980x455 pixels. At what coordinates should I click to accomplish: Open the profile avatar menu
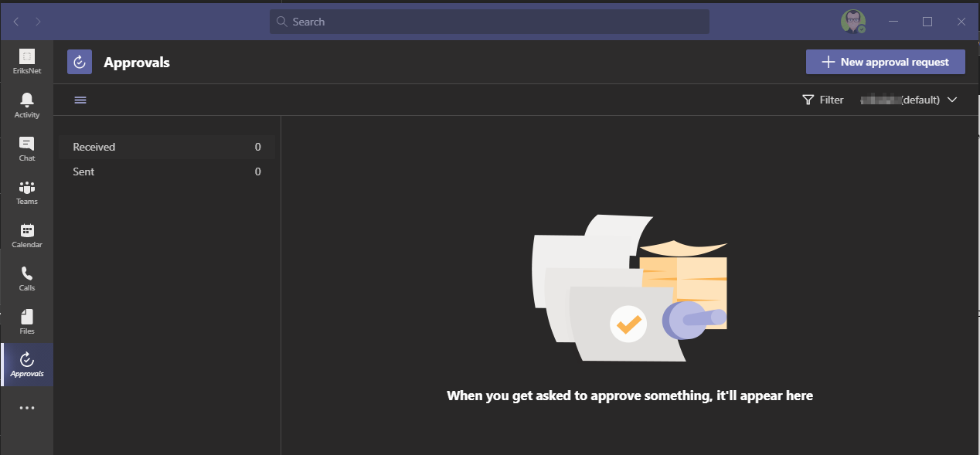point(852,22)
